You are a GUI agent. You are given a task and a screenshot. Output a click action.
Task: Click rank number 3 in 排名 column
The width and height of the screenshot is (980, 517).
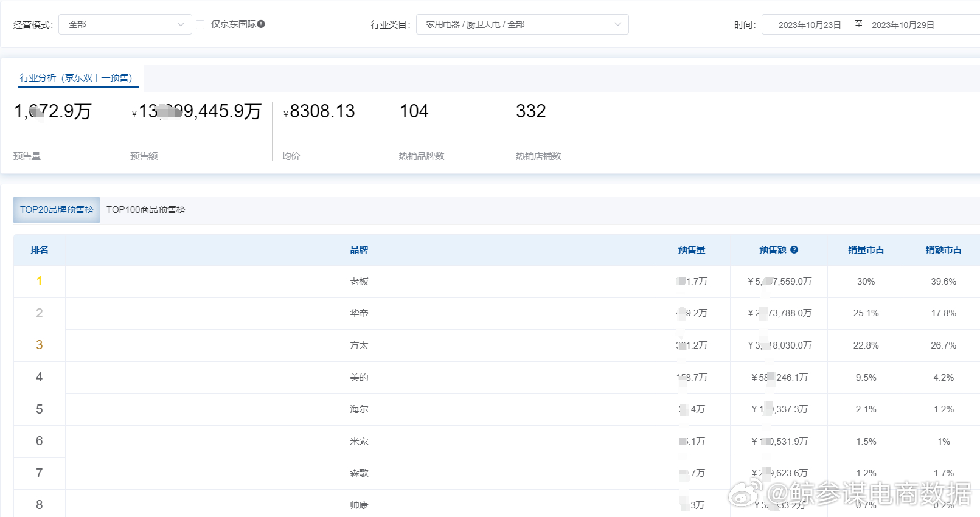[40, 345]
